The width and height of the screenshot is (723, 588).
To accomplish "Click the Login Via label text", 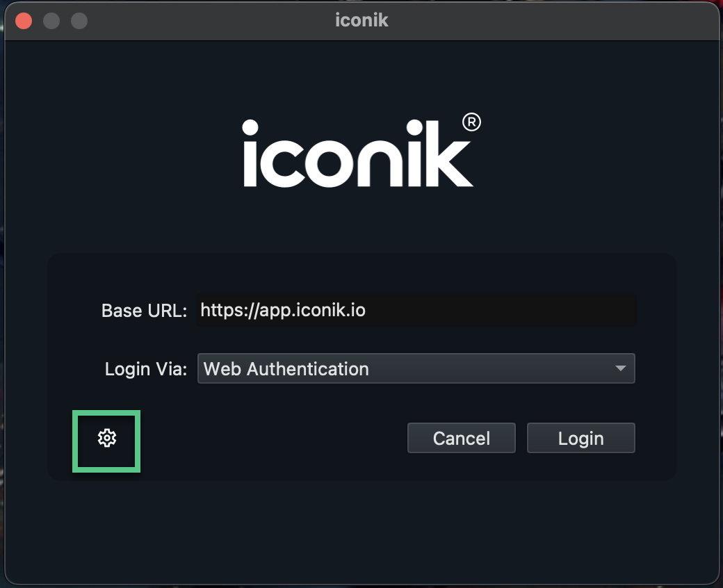I will 144,369.
